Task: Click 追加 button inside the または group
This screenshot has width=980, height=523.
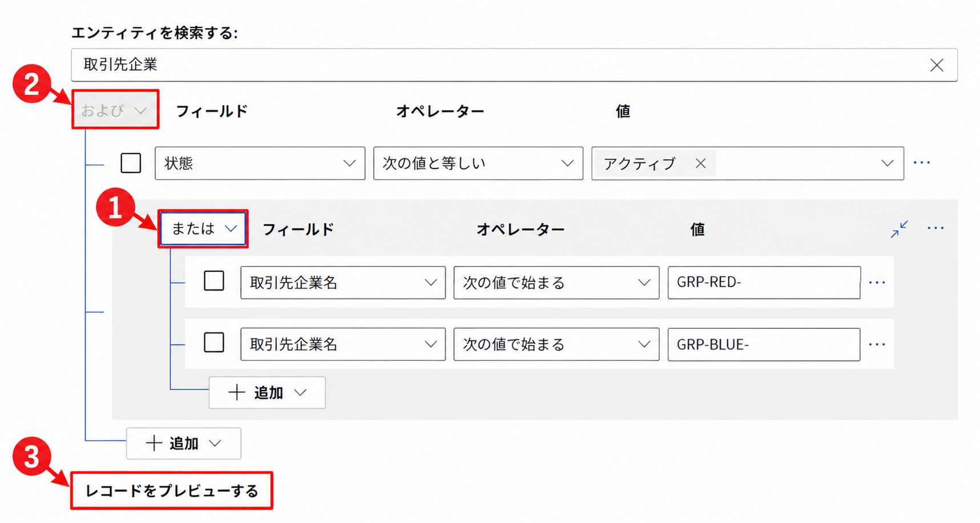Action: click(x=267, y=393)
